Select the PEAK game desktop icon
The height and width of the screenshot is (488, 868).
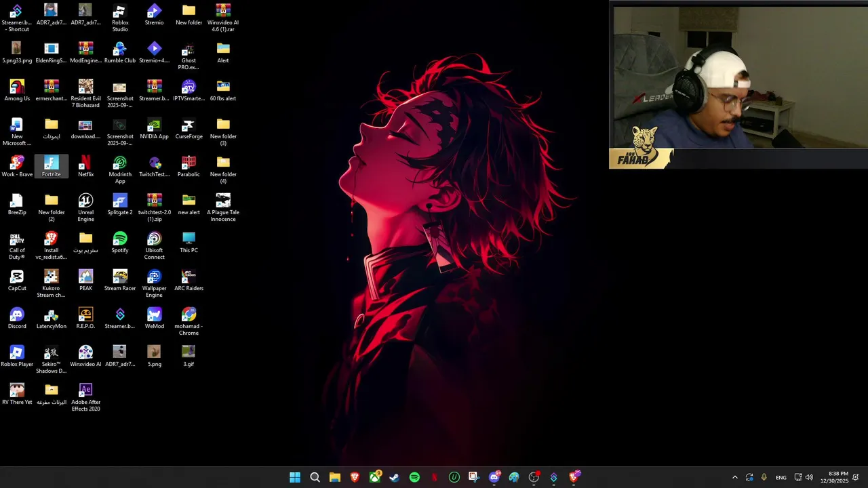(85, 281)
